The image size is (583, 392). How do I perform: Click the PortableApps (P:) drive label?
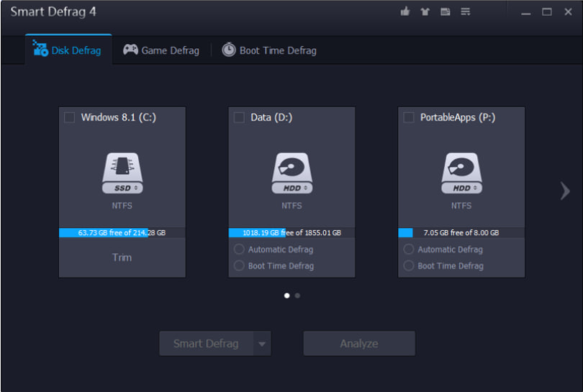[x=458, y=118]
